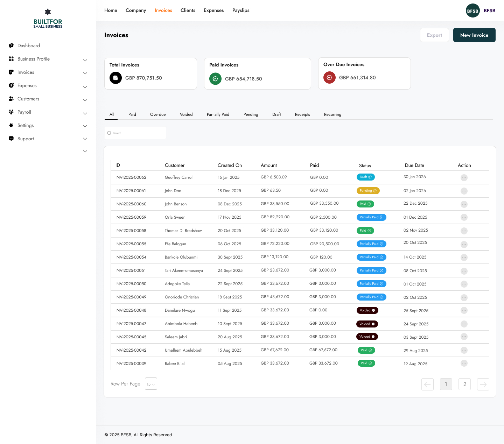Open Clients in top navigation

[x=188, y=10]
